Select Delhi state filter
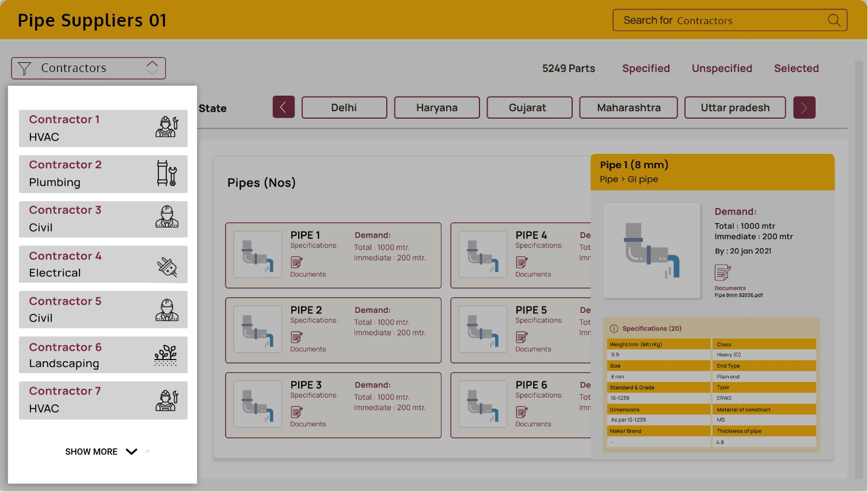The width and height of the screenshot is (868, 492). coord(344,108)
